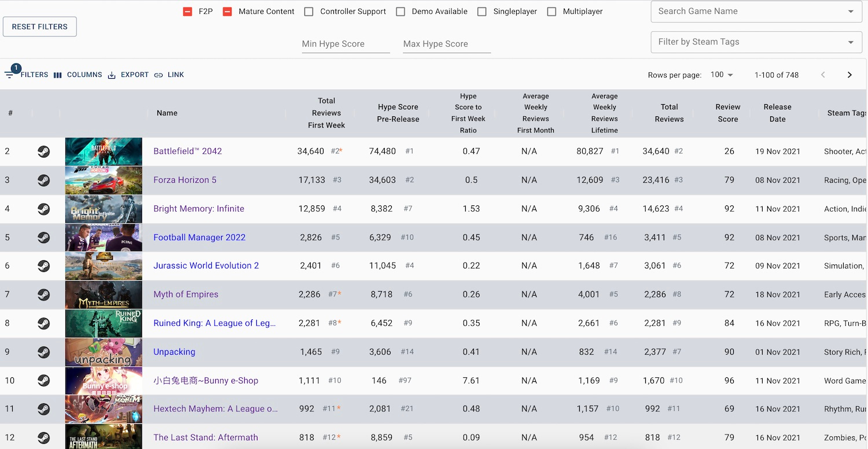This screenshot has width=868, height=449.
Task: Click Steam icon in Myth of Empires row
Action: [x=43, y=295]
